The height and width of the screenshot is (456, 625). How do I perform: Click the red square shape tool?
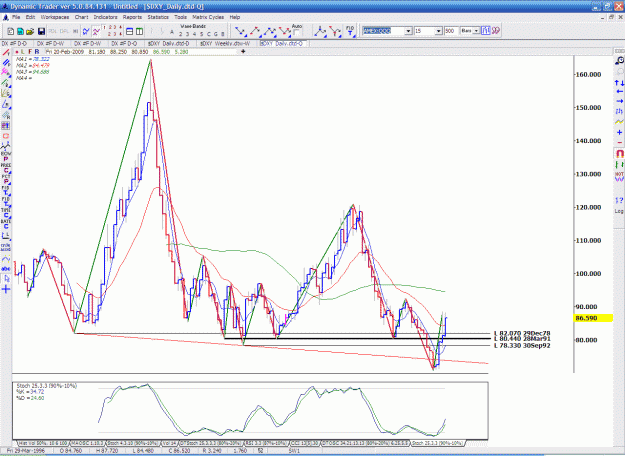(x=6, y=136)
